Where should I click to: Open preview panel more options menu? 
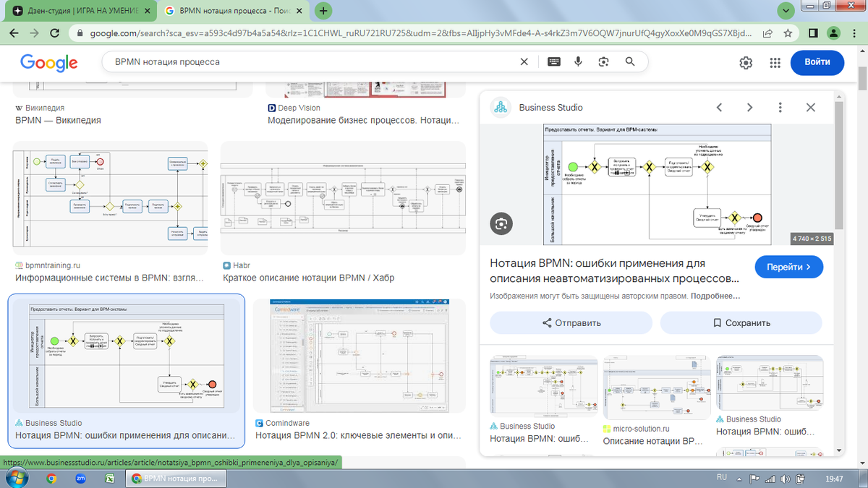click(780, 108)
